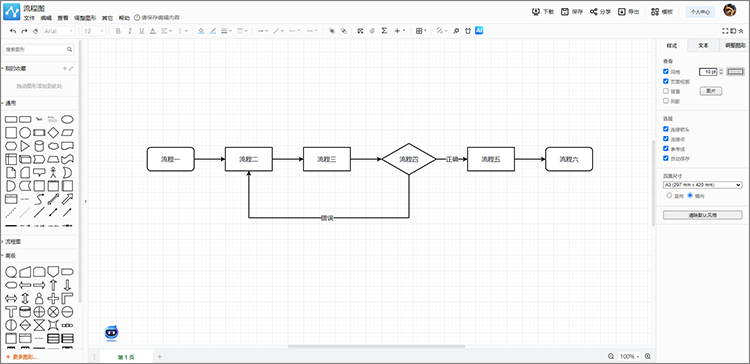
Task: Click the 分享 share icon
Action: (x=594, y=12)
